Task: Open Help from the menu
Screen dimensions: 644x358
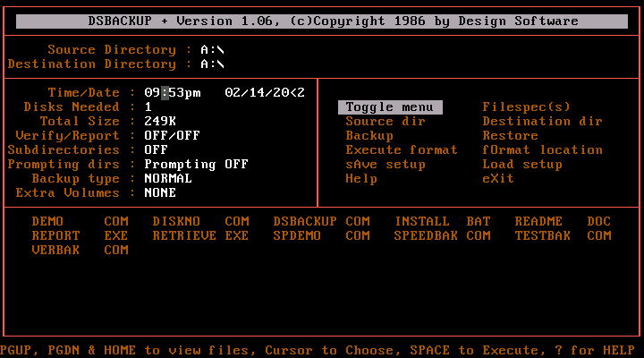Action: click(x=361, y=179)
